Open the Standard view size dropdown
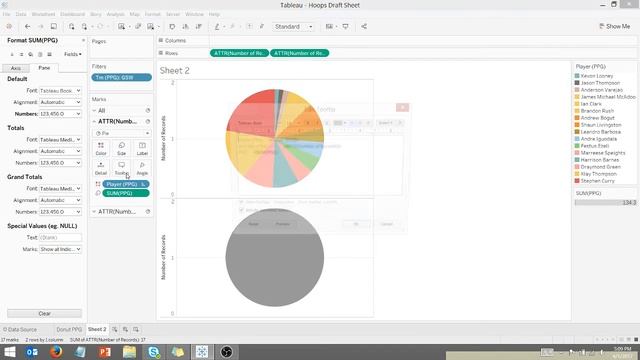This screenshot has height=360, width=640. pos(293,27)
